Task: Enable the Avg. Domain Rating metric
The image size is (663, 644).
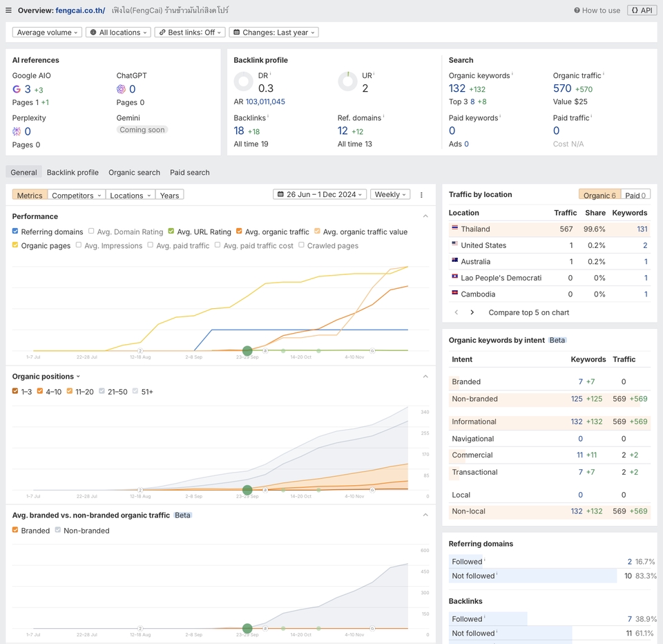Action: tap(90, 231)
